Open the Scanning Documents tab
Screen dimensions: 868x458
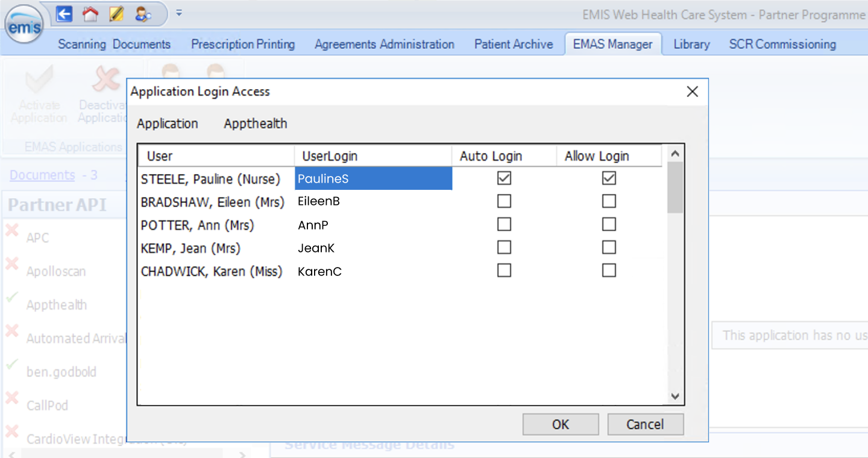click(114, 44)
